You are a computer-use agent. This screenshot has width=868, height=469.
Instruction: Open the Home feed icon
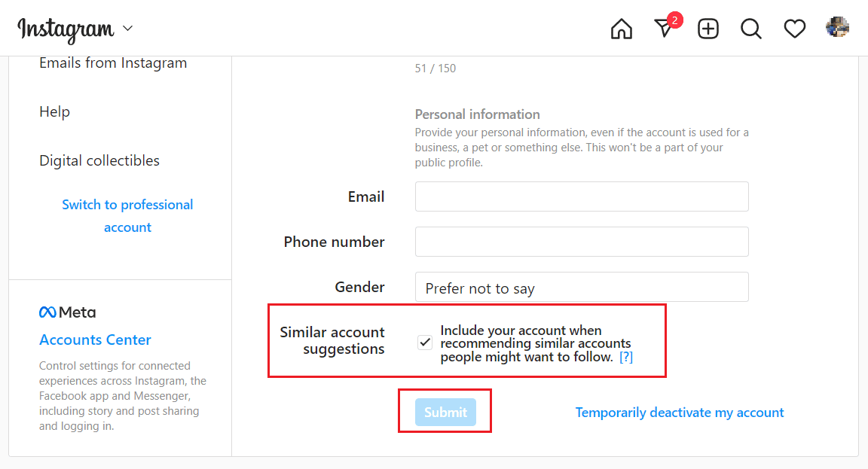pyautogui.click(x=621, y=28)
